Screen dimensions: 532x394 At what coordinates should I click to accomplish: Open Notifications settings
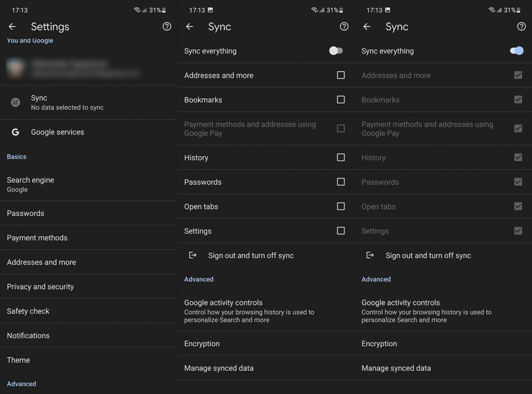pos(88,335)
